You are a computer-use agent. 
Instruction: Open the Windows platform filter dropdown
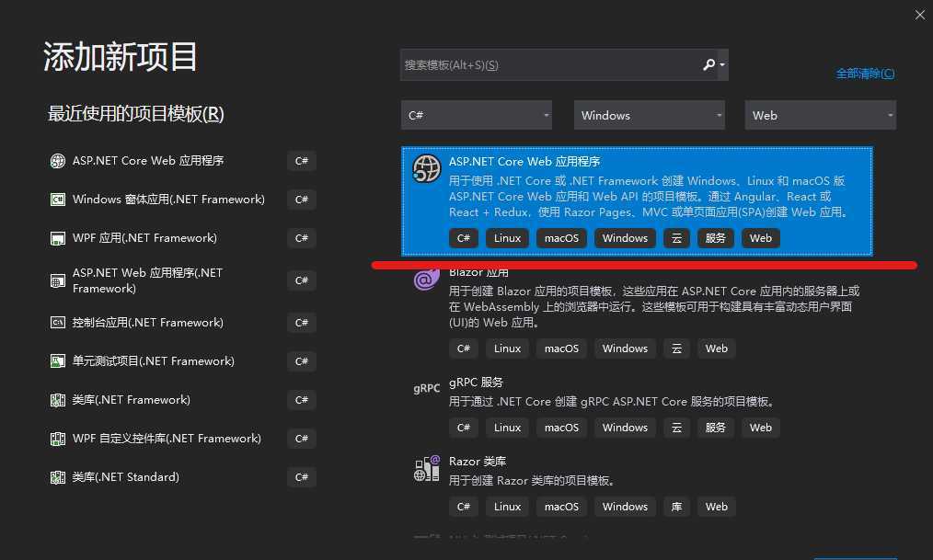pos(650,115)
